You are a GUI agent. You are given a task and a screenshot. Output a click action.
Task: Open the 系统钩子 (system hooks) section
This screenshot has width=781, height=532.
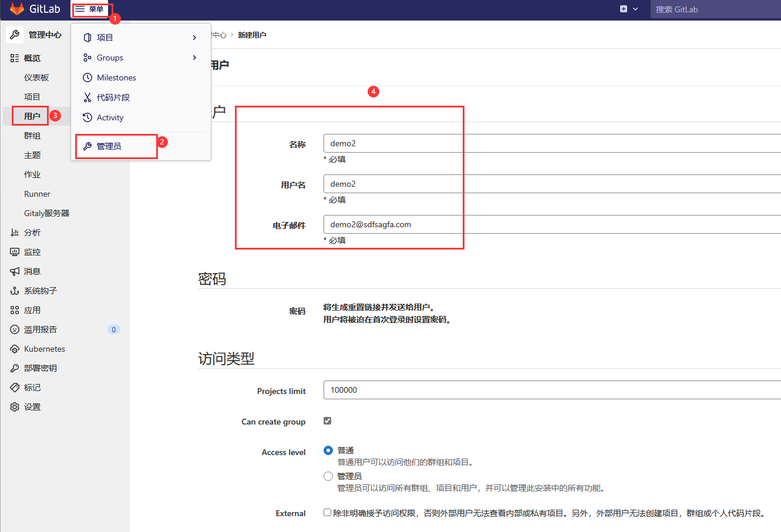pos(40,290)
